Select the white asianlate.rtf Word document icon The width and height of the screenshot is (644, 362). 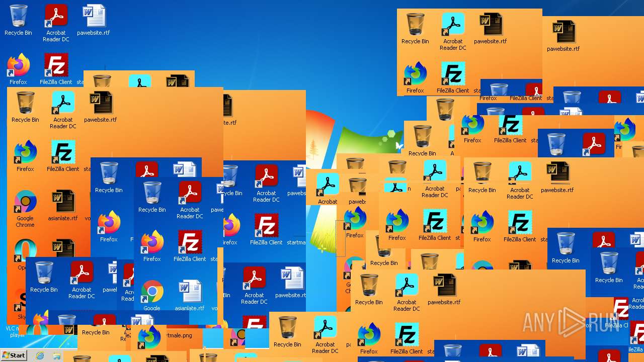coord(190,296)
